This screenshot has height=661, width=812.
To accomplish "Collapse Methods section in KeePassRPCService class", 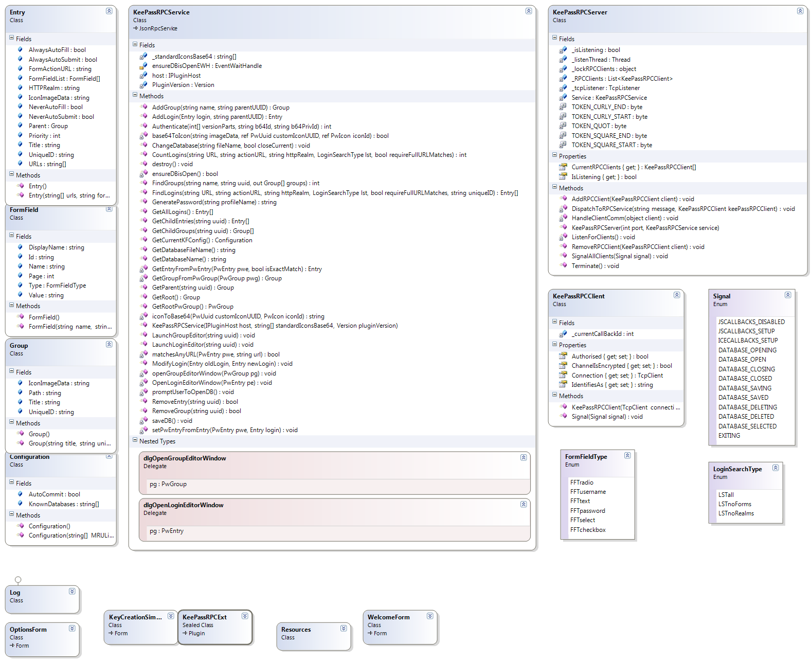I will (x=135, y=95).
